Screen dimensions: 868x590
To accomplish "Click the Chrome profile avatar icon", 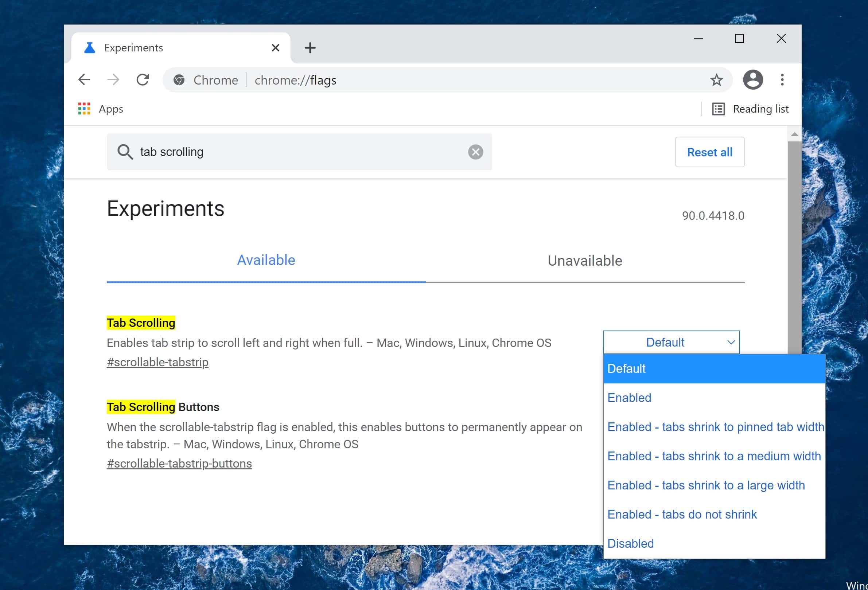I will click(753, 79).
